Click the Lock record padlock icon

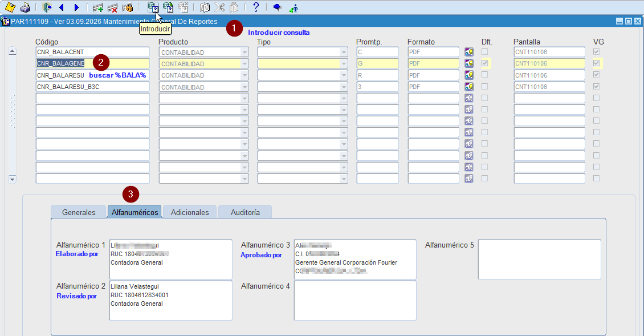[128, 7]
